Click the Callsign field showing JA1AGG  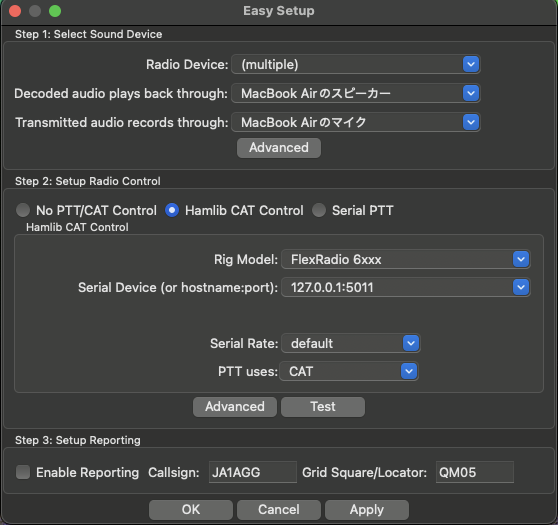click(x=253, y=472)
